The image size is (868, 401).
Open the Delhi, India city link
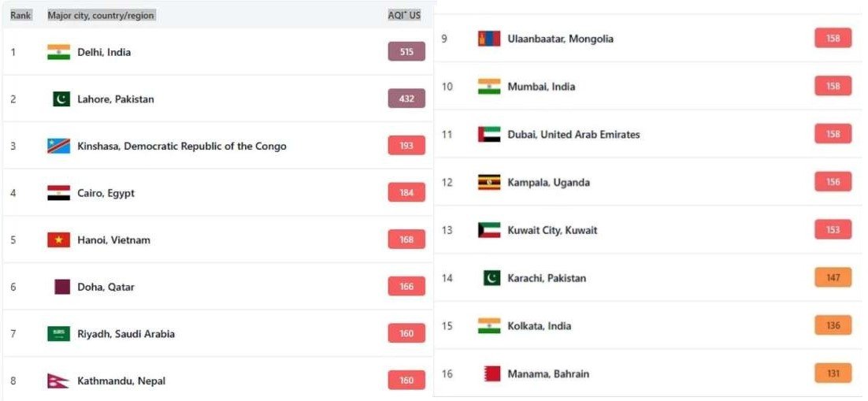104,52
